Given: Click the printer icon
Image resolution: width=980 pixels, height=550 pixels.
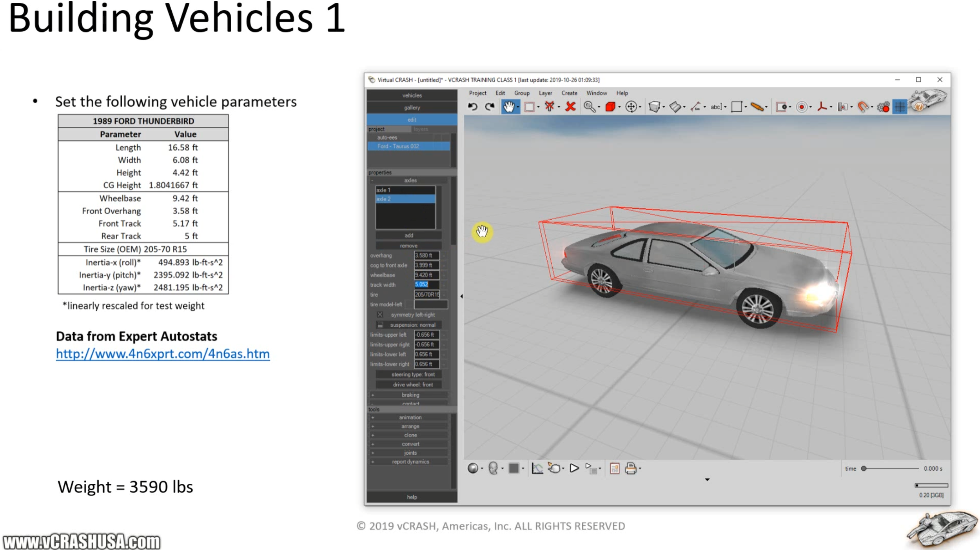Looking at the screenshot, I should coord(630,468).
